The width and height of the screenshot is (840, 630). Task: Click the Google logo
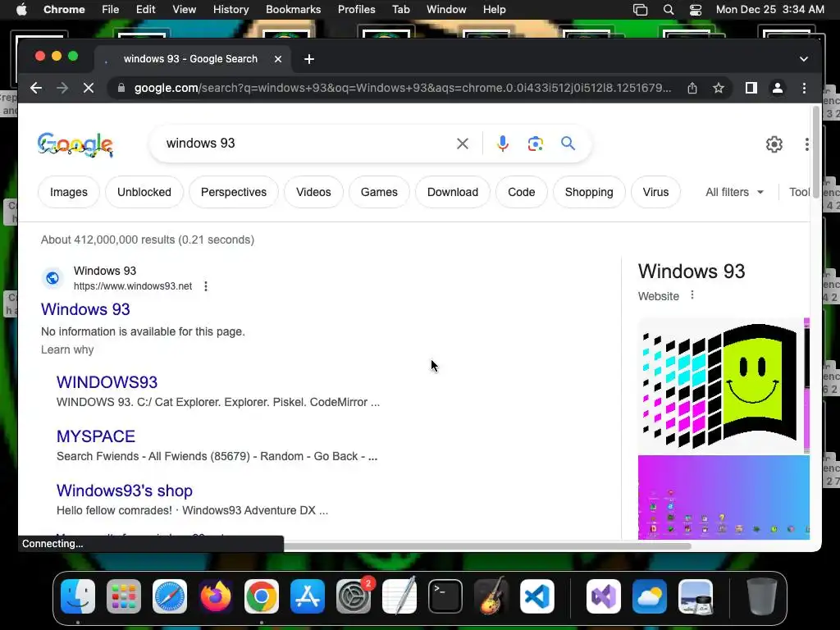tap(75, 144)
